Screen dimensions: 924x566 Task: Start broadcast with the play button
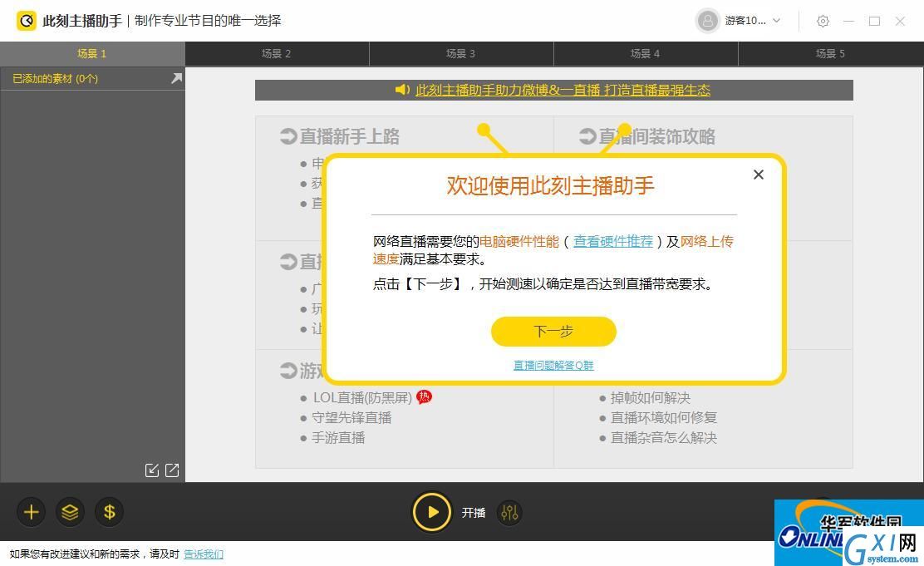[x=432, y=512]
